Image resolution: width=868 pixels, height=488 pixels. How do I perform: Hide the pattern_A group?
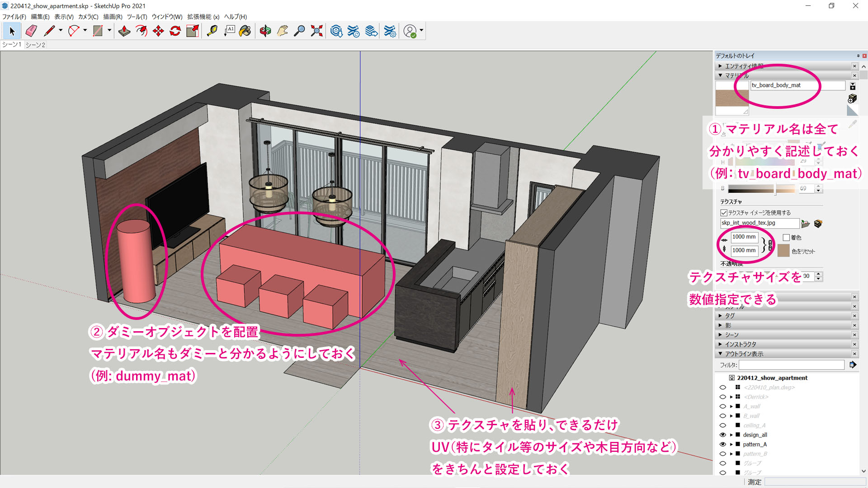pyautogui.click(x=722, y=445)
